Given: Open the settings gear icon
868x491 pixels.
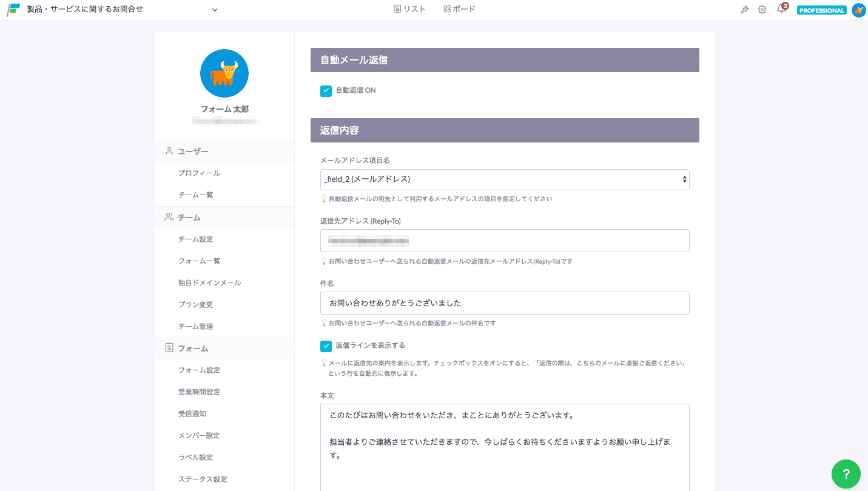Looking at the screenshot, I should tap(762, 10).
